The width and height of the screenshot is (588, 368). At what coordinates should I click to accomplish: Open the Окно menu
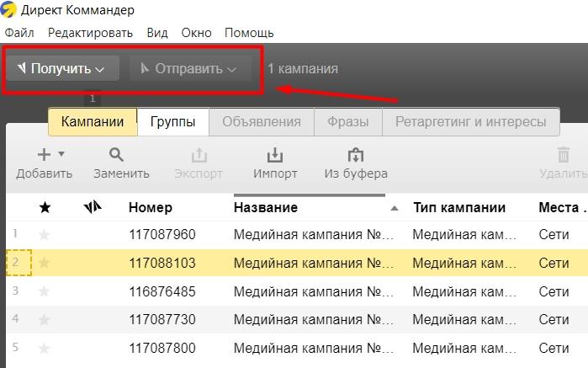coord(196,33)
